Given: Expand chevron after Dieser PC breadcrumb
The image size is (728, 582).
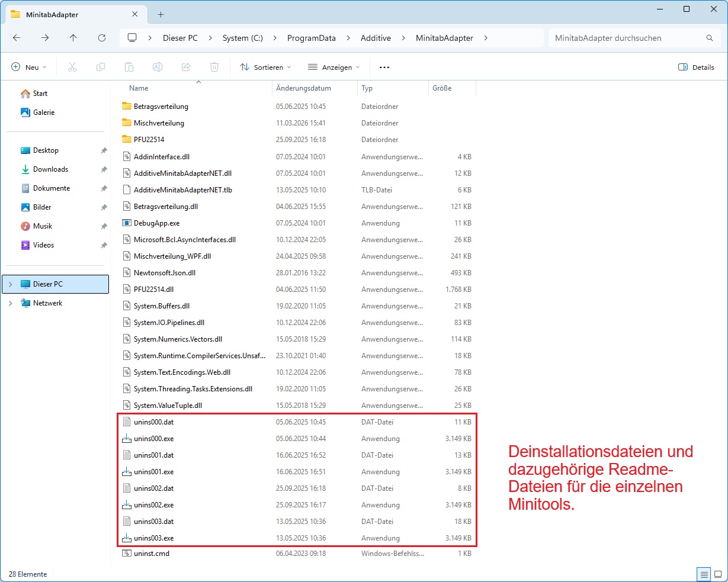Looking at the screenshot, I should pyautogui.click(x=210, y=38).
